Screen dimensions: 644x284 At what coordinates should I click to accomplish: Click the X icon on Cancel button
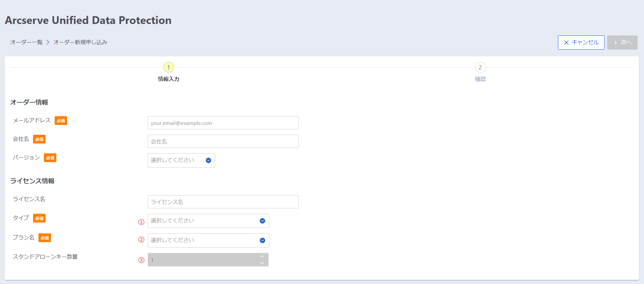pos(566,43)
